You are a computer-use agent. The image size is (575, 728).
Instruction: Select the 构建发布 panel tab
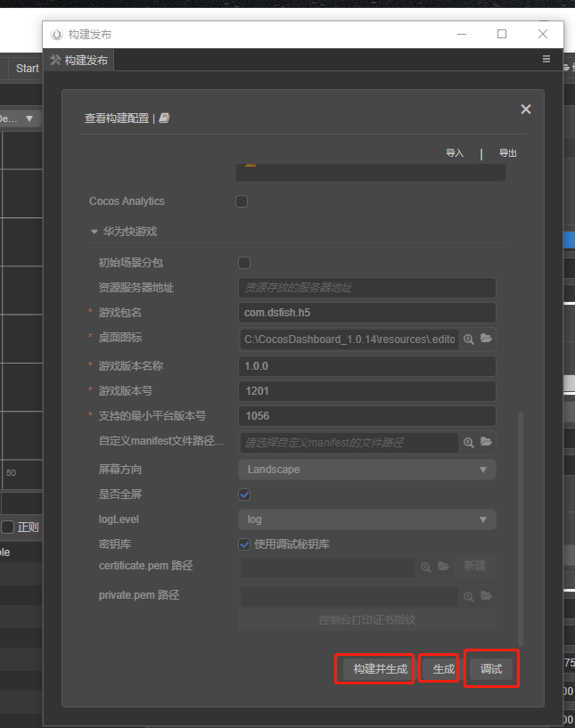[x=79, y=61]
